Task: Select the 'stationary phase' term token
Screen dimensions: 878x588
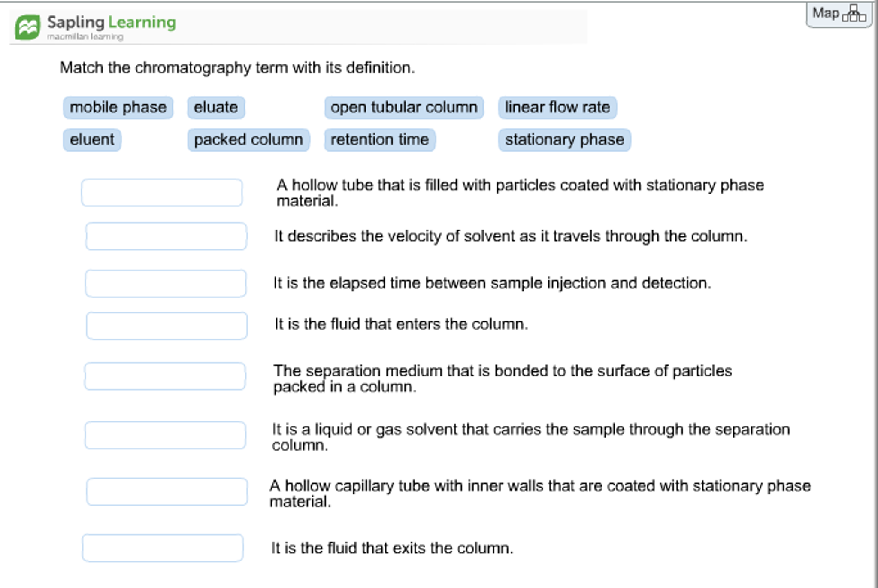Action: tap(564, 139)
